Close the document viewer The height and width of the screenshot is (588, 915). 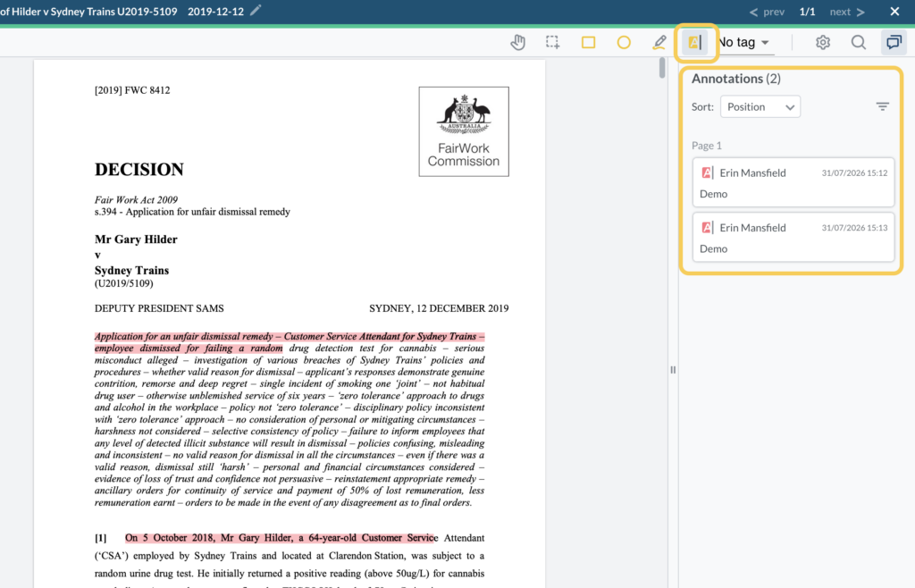tap(894, 11)
